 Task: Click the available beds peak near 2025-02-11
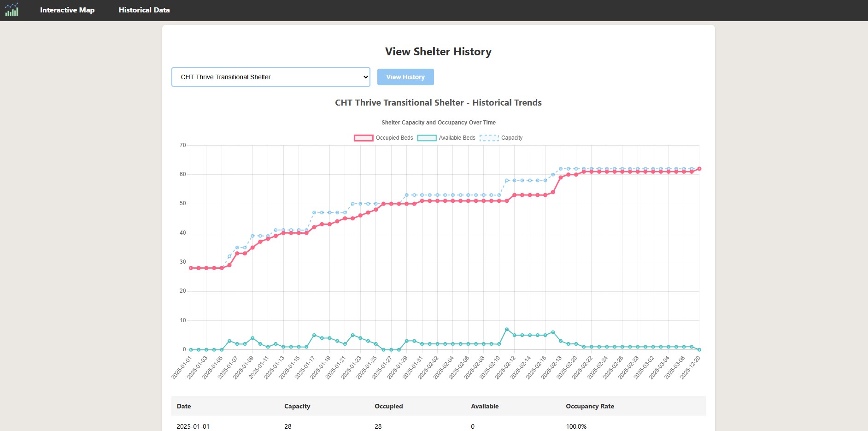(506, 329)
